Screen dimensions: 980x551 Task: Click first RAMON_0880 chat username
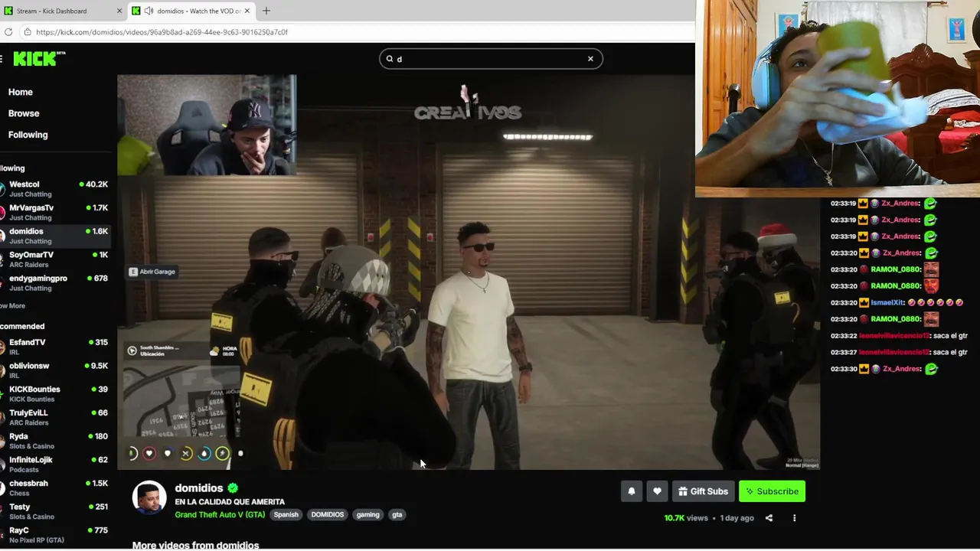point(894,269)
